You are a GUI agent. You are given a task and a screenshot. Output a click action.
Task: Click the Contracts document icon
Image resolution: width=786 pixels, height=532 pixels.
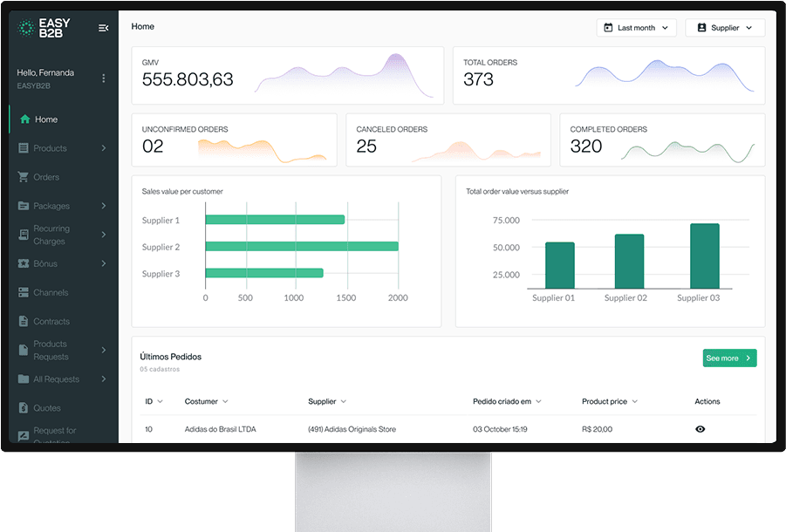[x=24, y=322]
